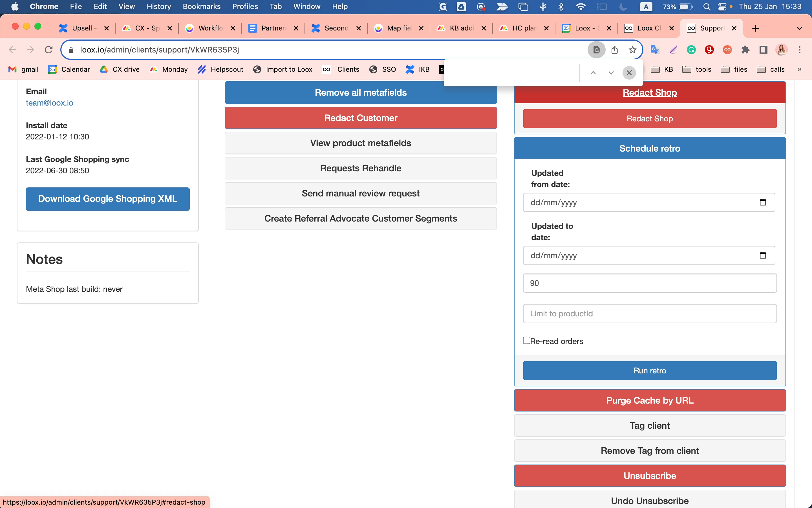This screenshot has height=508, width=812.
Task: Open the calls bookmarks folder
Action: pyautogui.click(x=771, y=69)
